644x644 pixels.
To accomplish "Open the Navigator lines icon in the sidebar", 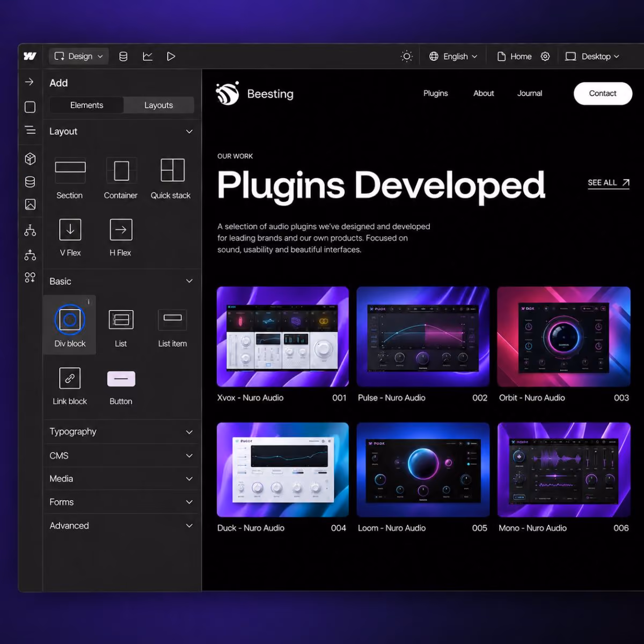I will click(30, 130).
